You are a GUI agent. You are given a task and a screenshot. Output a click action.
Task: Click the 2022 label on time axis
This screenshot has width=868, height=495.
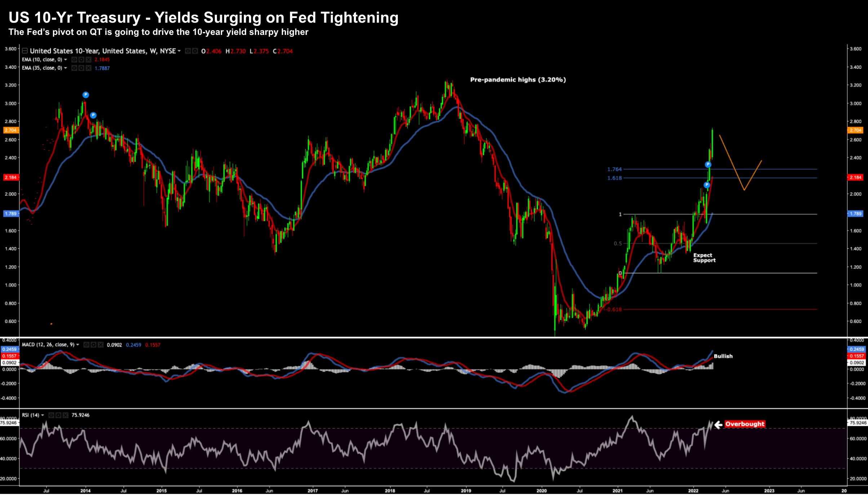pyautogui.click(x=693, y=491)
